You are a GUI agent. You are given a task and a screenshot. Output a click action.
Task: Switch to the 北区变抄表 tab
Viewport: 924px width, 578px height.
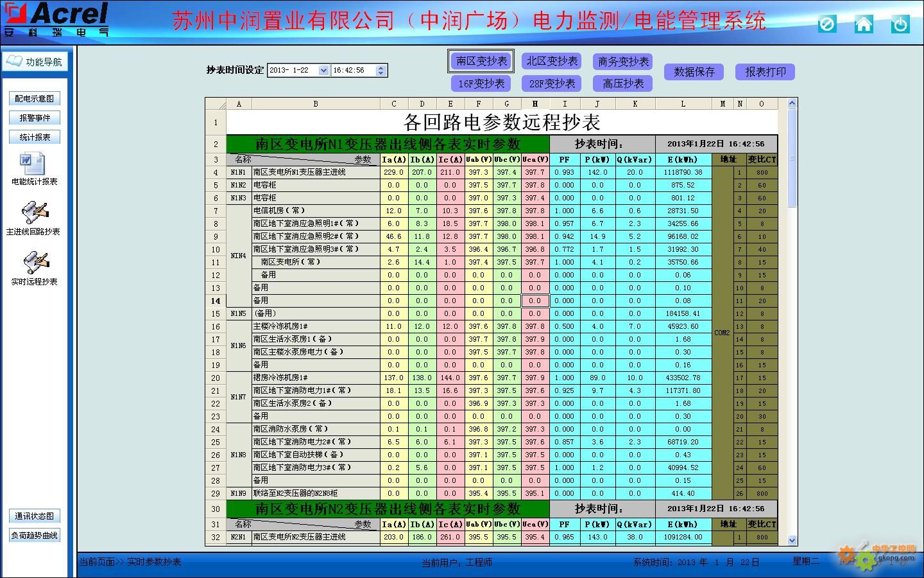click(x=551, y=62)
